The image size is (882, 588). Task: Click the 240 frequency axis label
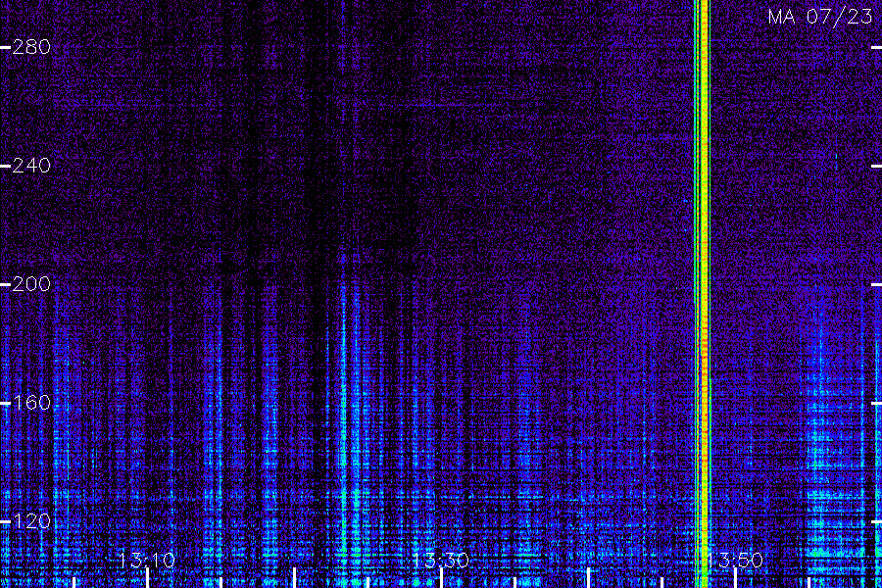click(31, 166)
